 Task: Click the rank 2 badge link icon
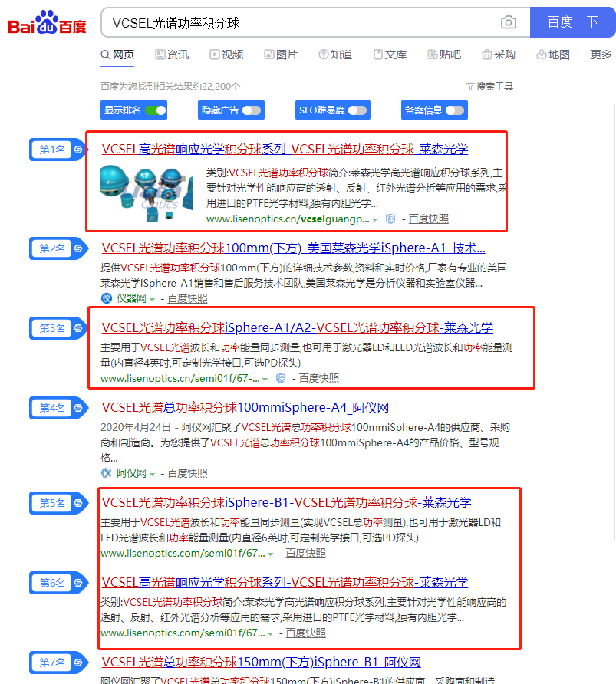78,248
